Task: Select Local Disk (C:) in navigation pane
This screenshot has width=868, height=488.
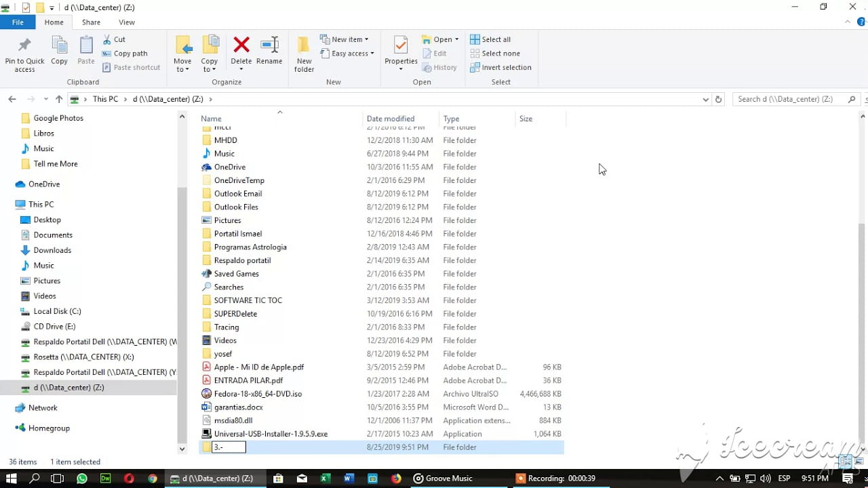Action: (x=57, y=311)
